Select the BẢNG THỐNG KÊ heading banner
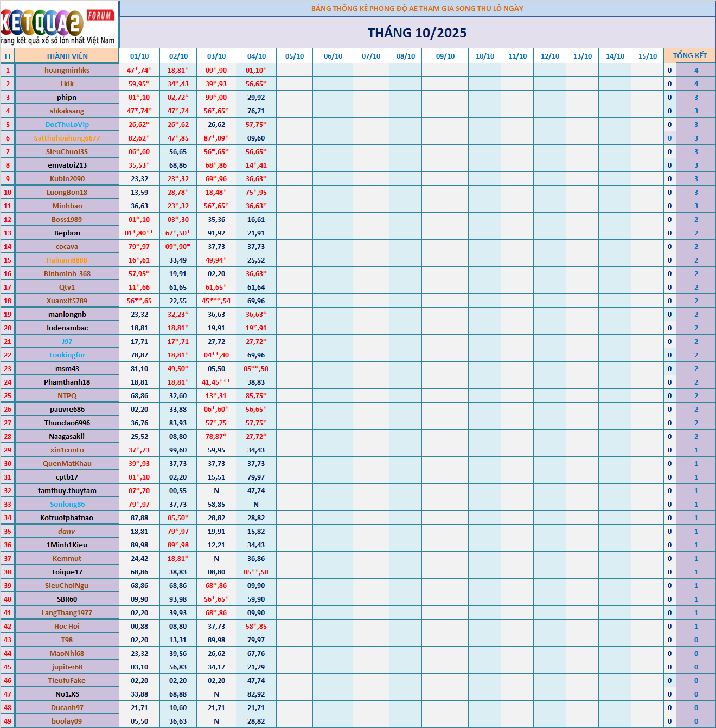Viewport: 716px width, 728px height. pyautogui.click(x=417, y=8)
